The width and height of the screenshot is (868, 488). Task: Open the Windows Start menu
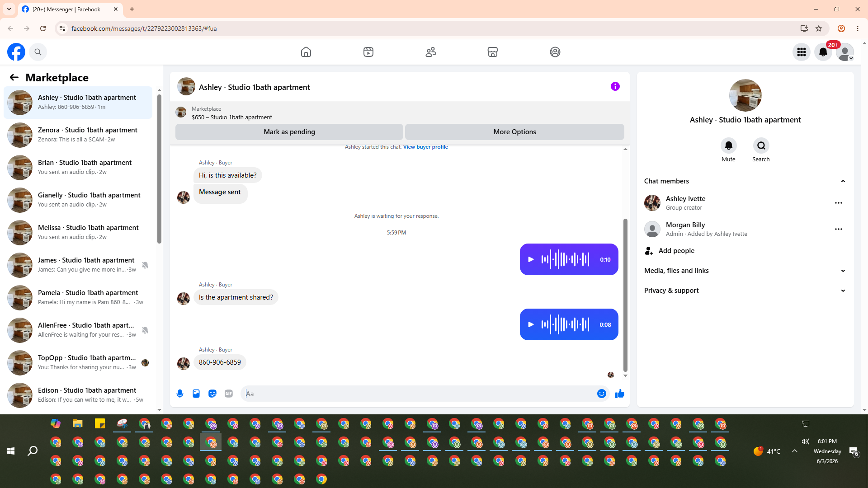point(11,451)
